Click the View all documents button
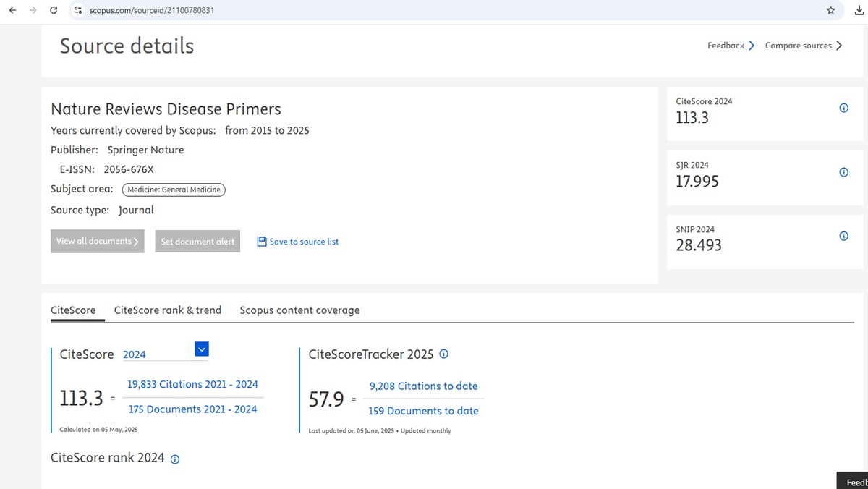This screenshot has height=489, width=868. [98, 242]
